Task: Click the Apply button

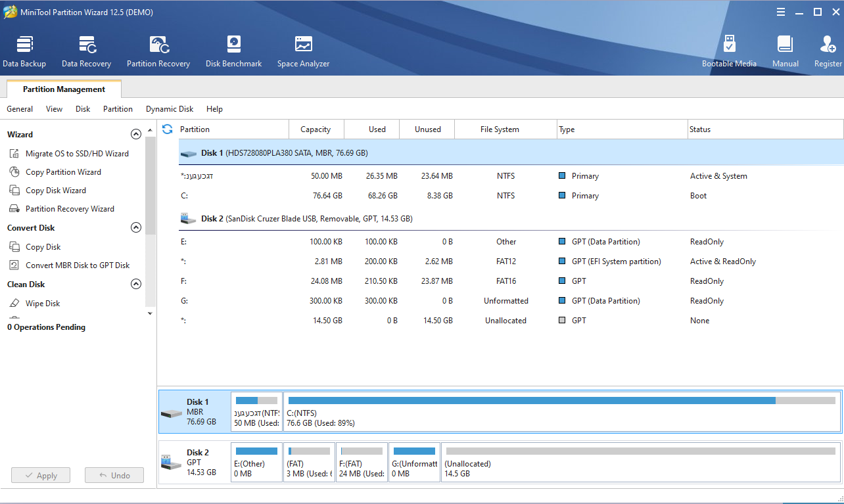Action: pos(41,476)
